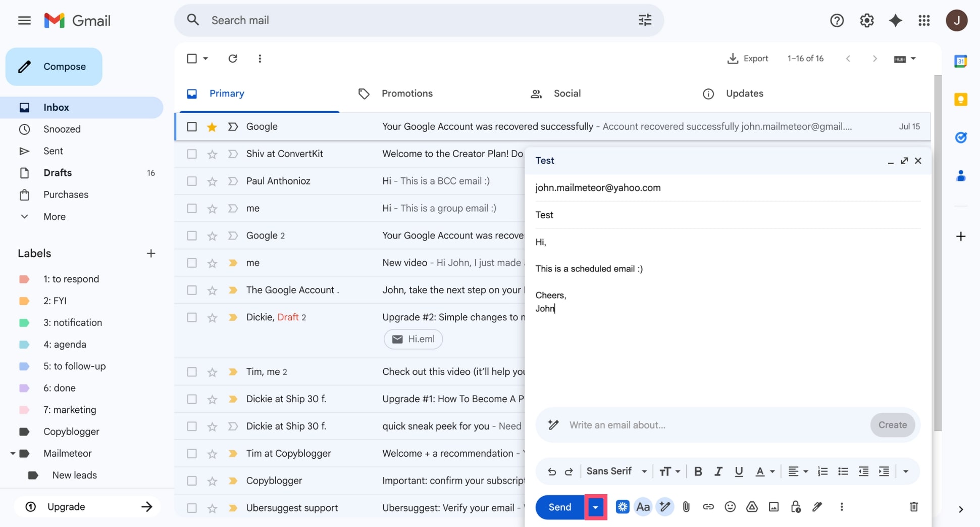Image resolution: width=980 pixels, height=527 pixels.
Task: Select the checkbox on the Paul Anthonioz email
Action: 192,181
